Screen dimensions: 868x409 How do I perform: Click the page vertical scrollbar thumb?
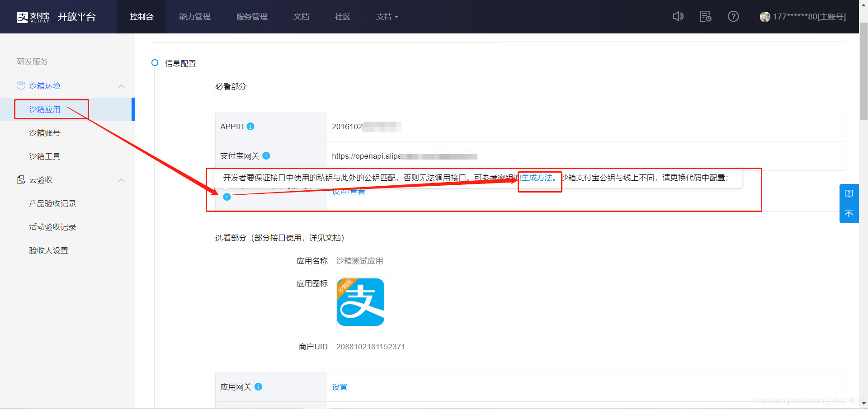coord(863,71)
